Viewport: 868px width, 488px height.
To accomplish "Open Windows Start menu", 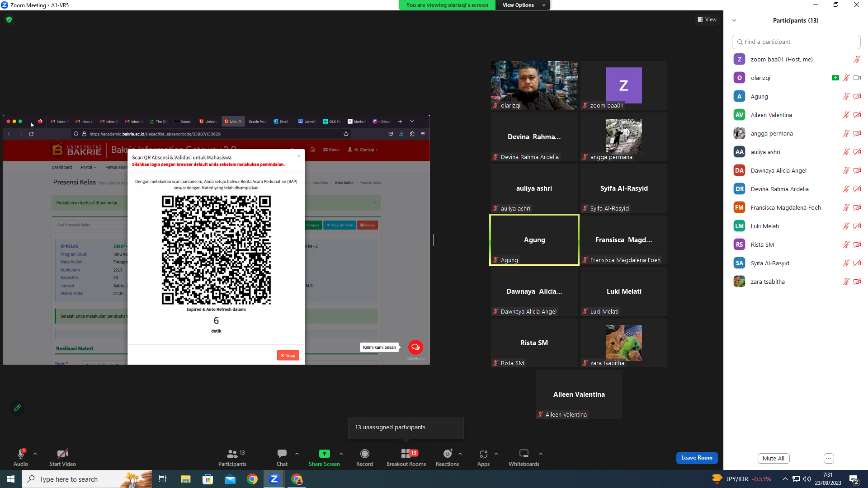I will pos(11,479).
